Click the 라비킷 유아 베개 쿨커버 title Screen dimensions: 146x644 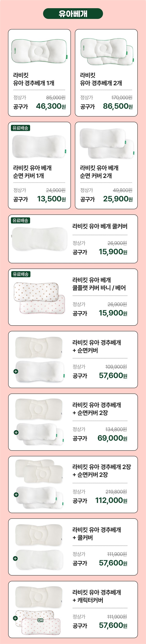(x=100, y=226)
